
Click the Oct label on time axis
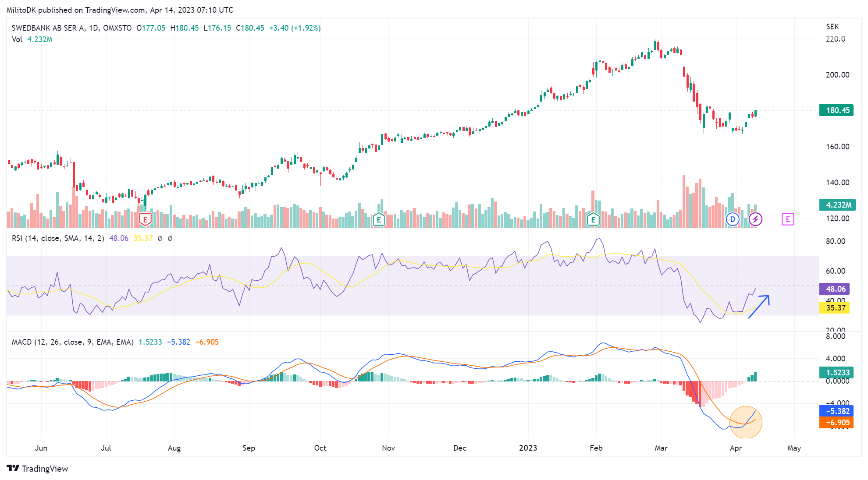[320, 448]
